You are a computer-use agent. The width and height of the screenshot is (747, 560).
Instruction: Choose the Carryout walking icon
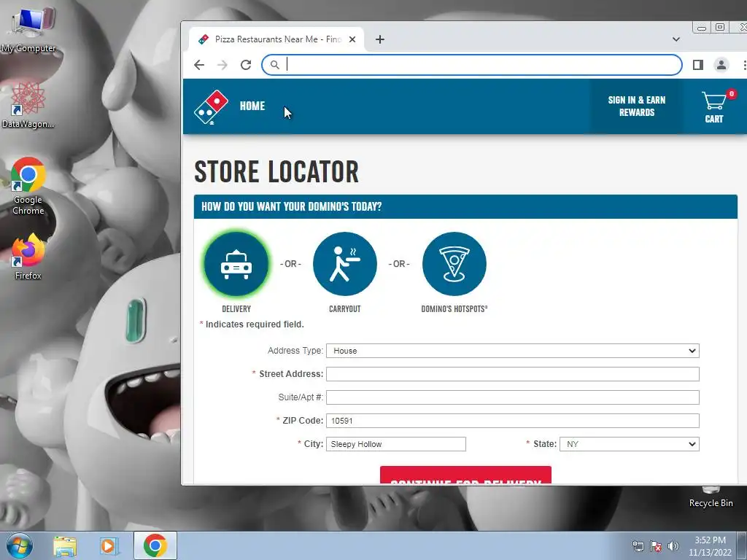(x=345, y=264)
